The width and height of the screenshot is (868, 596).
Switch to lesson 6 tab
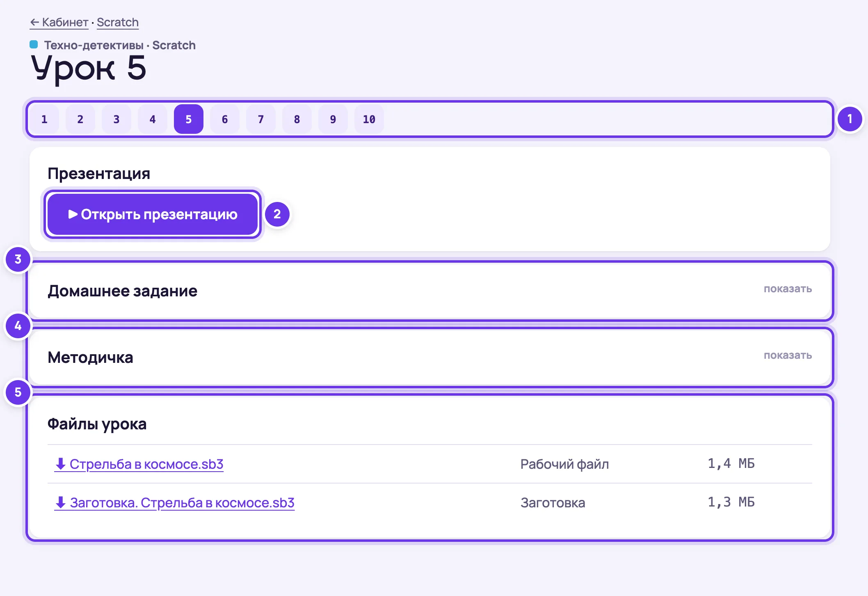click(225, 119)
